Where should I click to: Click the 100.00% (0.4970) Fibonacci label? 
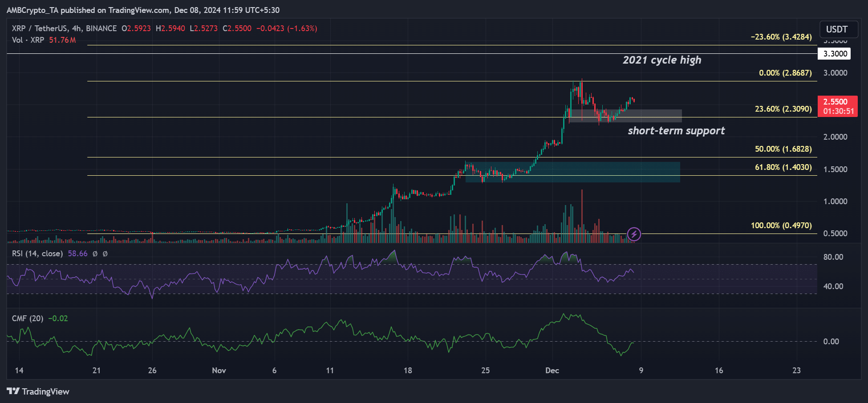pos(781,226)
